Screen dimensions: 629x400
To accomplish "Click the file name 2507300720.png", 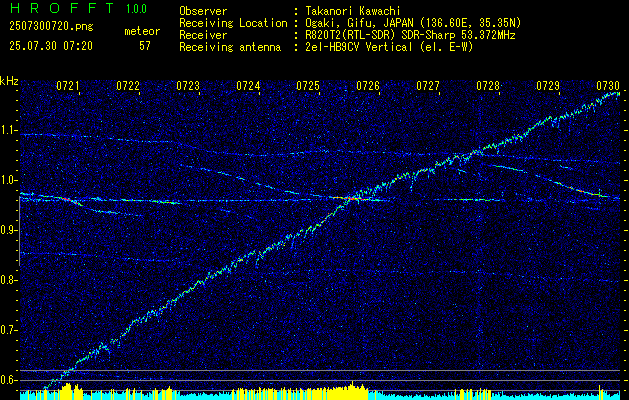I will point(51,27).
